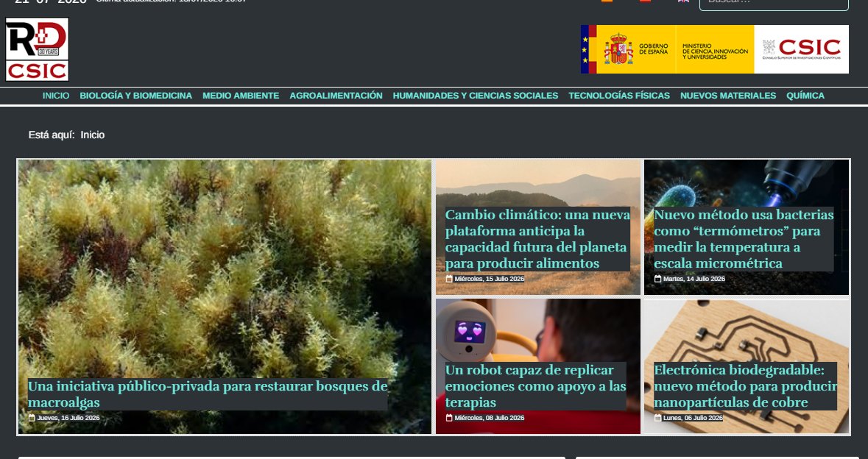Go to the INICIO menu item
The height and width of the screenshot is (459, 868).
click(56, 96)
